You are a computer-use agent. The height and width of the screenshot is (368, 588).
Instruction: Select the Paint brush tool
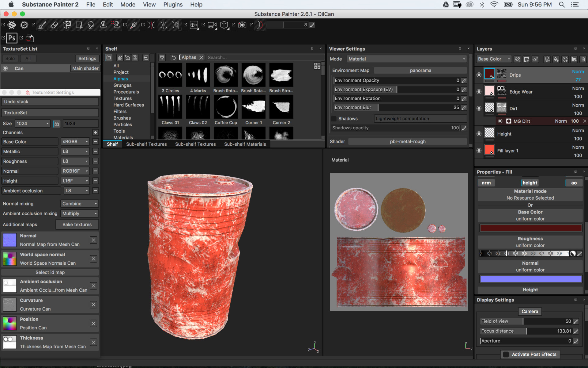pyautogui.click(x=42, y=25)
